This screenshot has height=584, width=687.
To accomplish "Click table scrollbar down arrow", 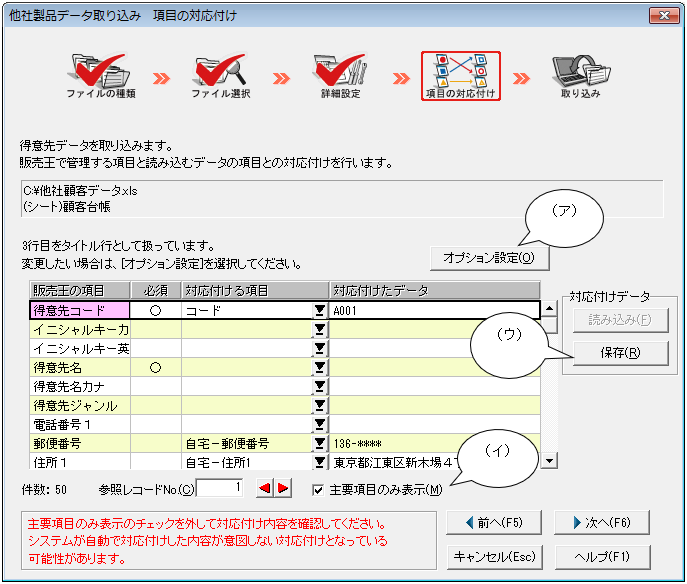I will coord(549,460).
